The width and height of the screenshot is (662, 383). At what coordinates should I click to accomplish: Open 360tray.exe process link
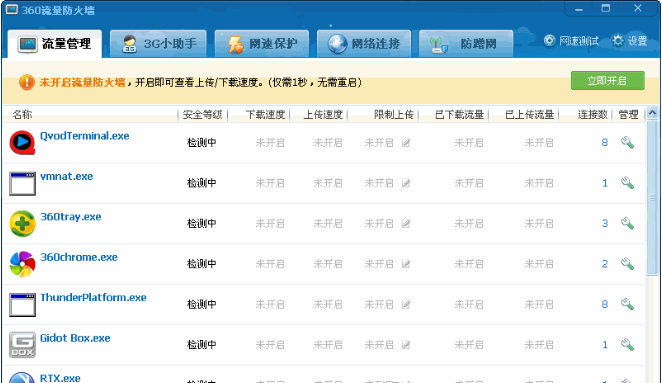click(x=71, y=217)
